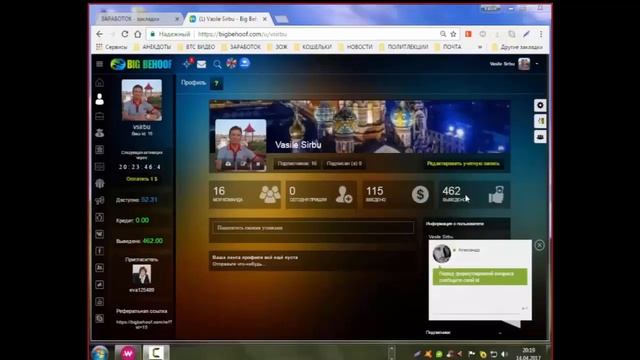The height and width of the screenshot is (360, 640).
Task: Close the chat popup with the X button
Action: coord(539,245)
